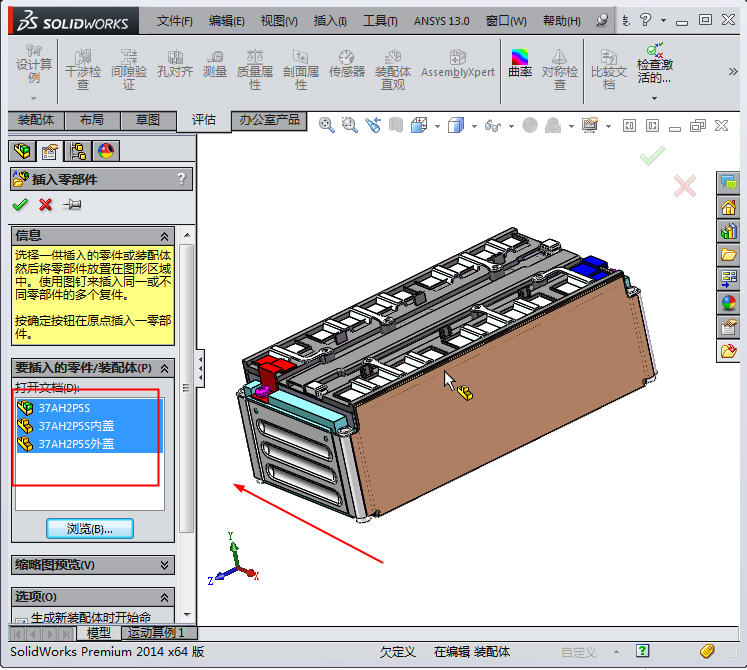Click the Zoom to Fit magnifier icon

(x=326, y=125)
